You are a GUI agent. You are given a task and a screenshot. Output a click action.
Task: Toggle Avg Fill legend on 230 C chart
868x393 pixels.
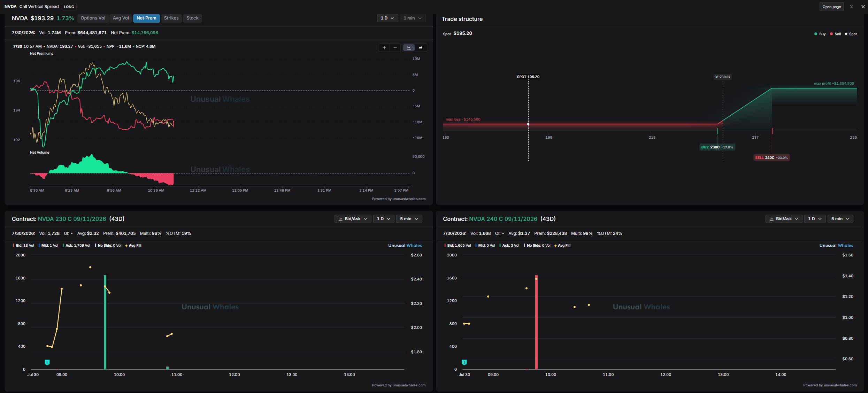(133, 246)
